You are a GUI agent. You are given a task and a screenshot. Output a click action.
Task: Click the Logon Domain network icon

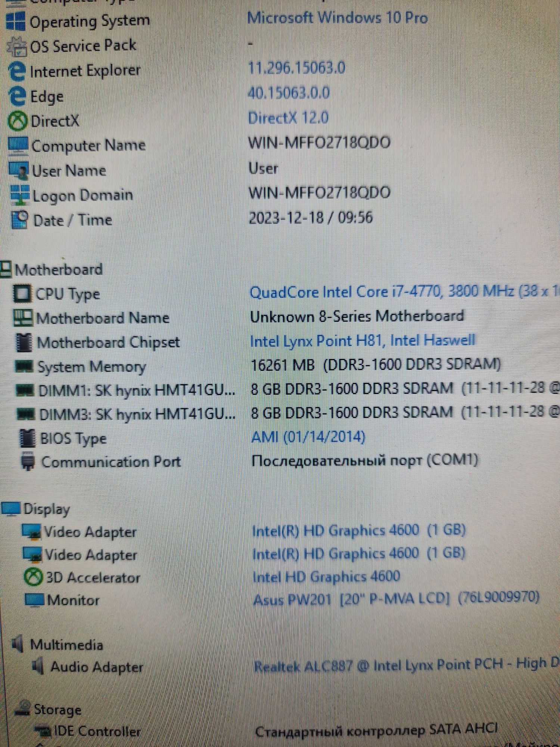pyautogui.click(x=20, y=195)
